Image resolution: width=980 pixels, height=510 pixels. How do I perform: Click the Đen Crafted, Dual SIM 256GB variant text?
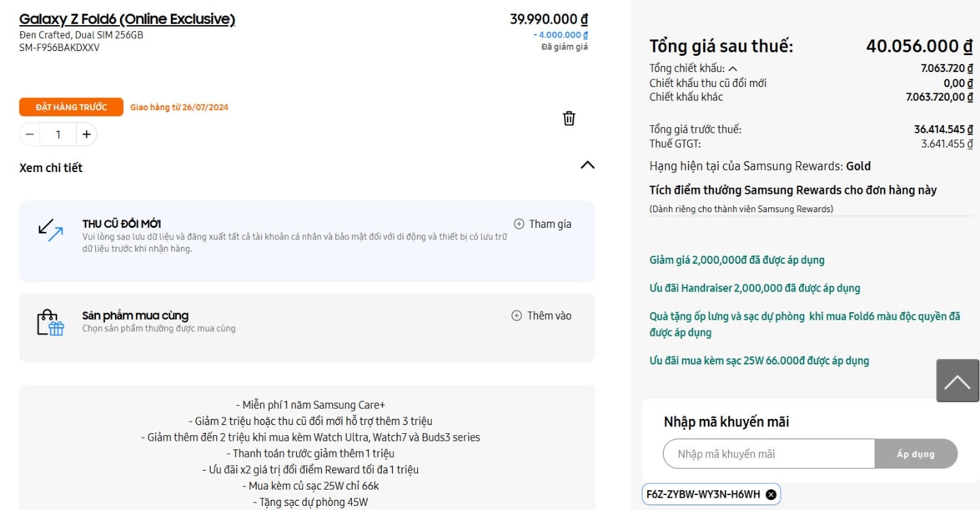82,35
